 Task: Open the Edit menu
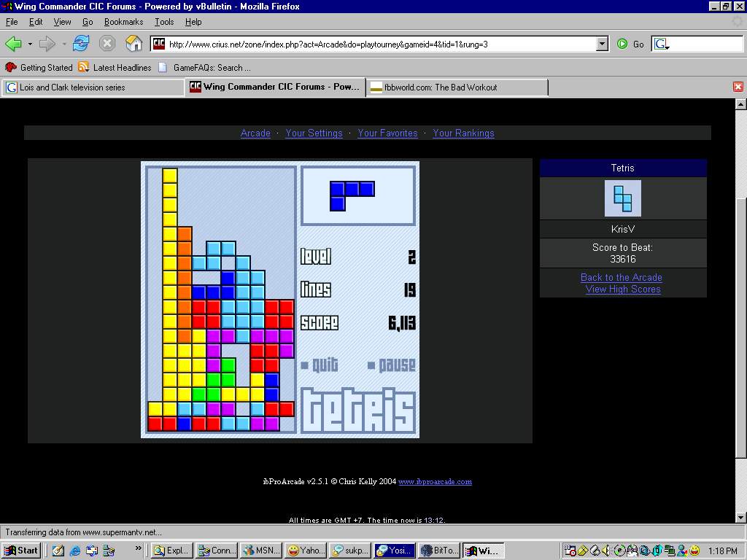click(36, 22)
